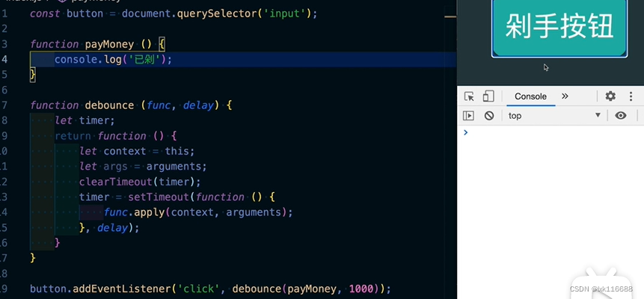
Task: Click the 'let timer;' statement
Action: pyautogui.click(x=85, y=121)
